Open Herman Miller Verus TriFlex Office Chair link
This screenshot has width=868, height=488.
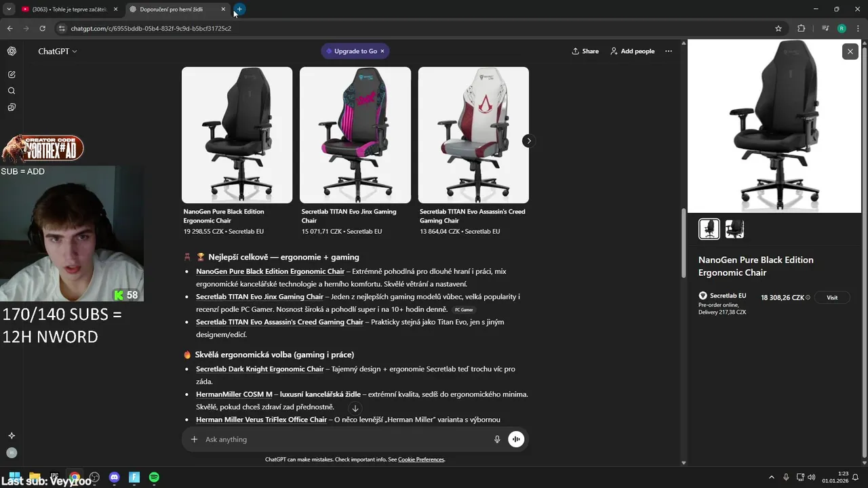261,420
